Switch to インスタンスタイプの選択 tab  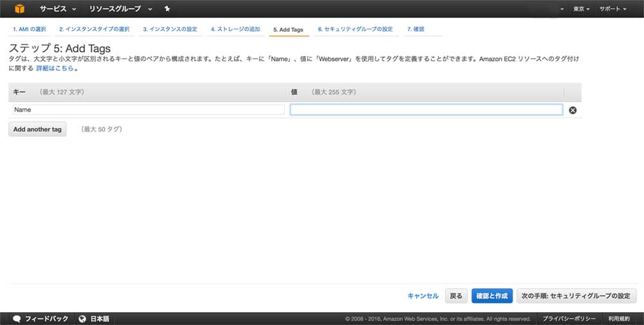pyautogui.click(x=94, y=30)
